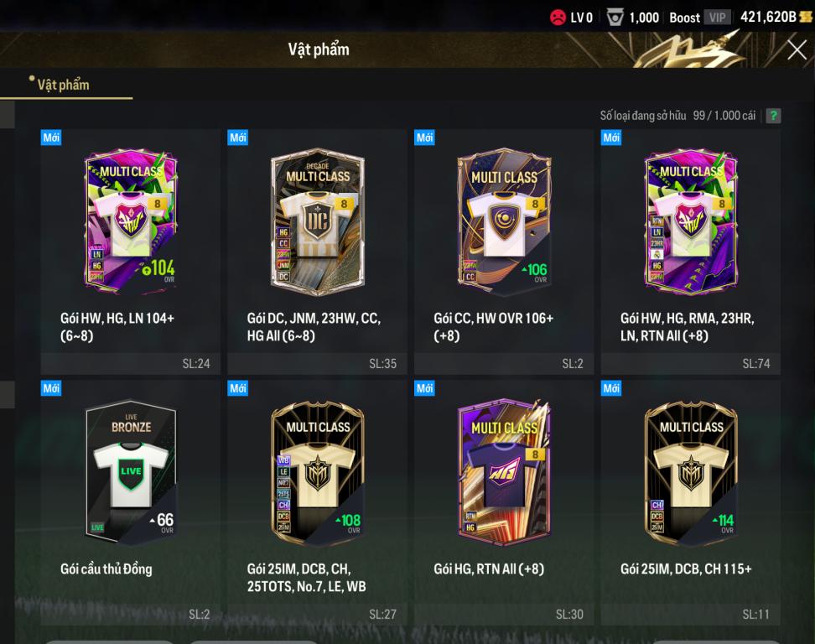
Task: Select the Decade Multi Class DC pack card
Action: click(317, 252)
